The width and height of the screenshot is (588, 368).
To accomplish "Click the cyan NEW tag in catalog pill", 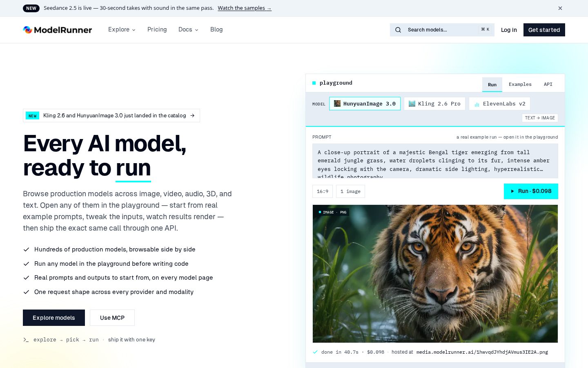I will click(x=32, y=116).
